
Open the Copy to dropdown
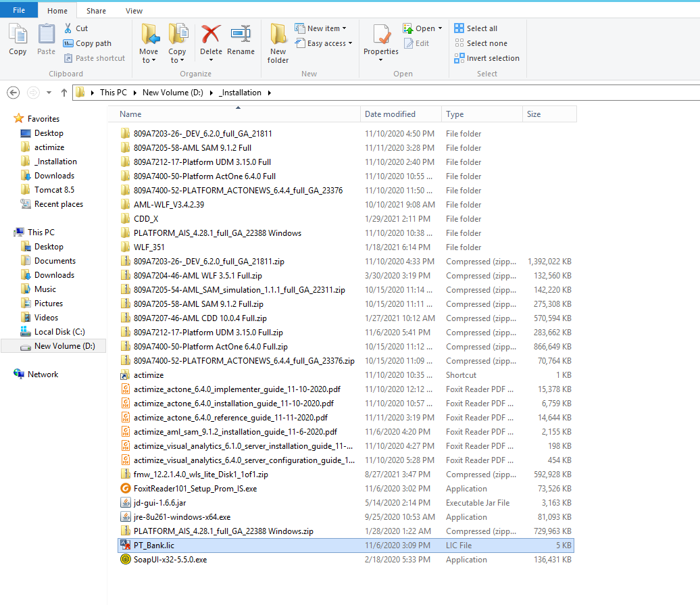click(177, 56)
